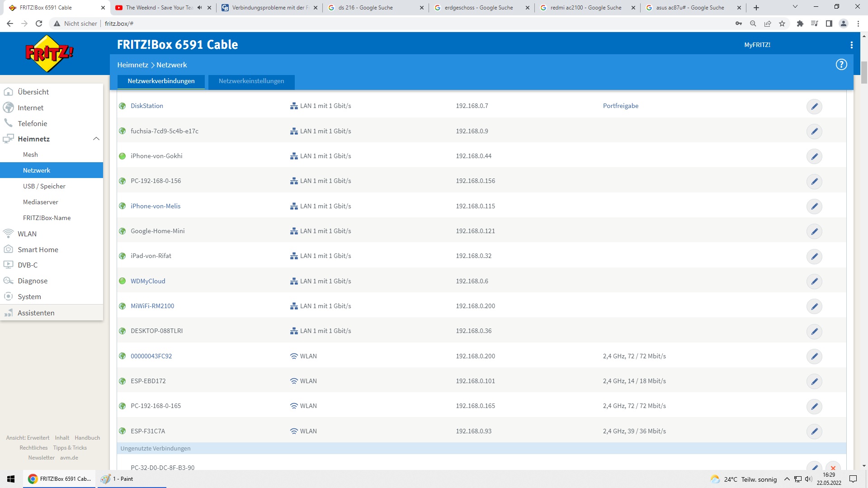Screen dimensions: 868x488
Task: Toggle view via Ansicht: Erweitert link
Action: (28, 438)
